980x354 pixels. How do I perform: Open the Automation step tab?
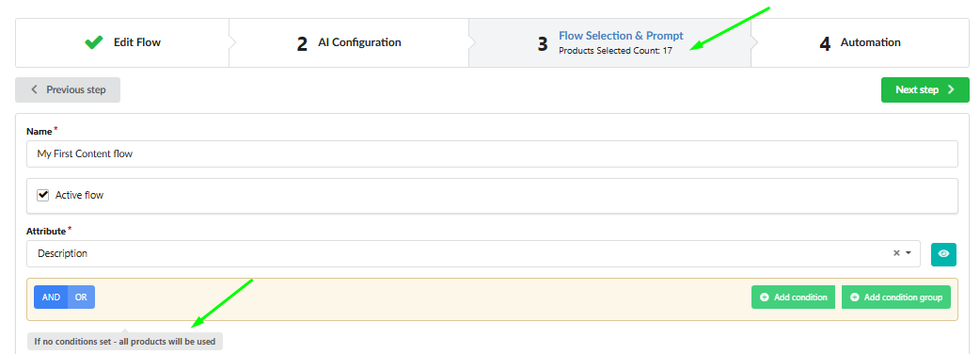pyautogui.click(x=860, y=42)
